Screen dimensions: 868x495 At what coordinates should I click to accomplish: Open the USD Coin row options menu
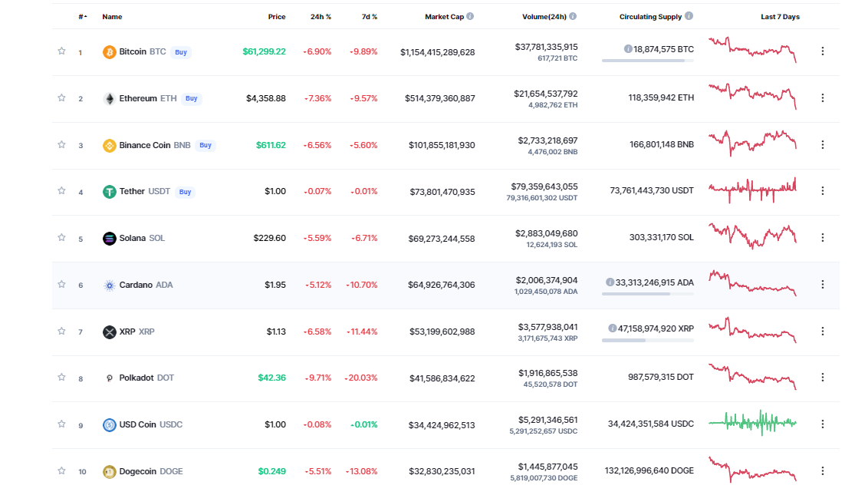(x=823, y=424)
